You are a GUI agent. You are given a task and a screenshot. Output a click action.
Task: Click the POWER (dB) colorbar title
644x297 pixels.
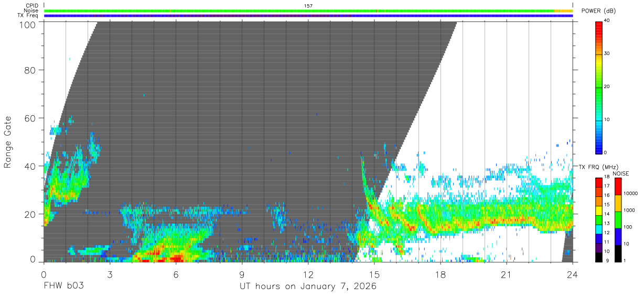point(598,11)
